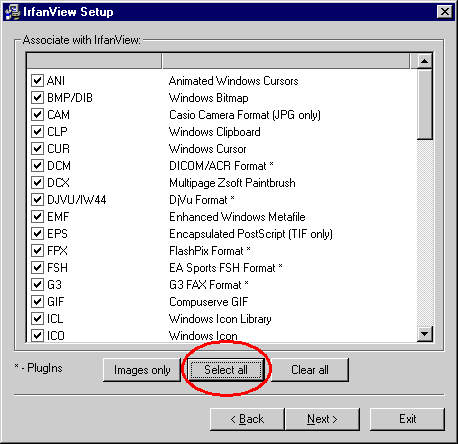Select the 'Compuserve GIF' description
This screenshot has width=458, height=444.
(209, 302)
